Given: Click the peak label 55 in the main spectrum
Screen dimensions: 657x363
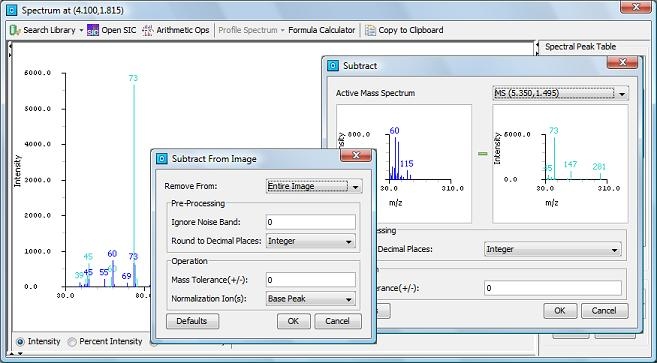Looking at the screenshot, I should click(x=104, y=272).
